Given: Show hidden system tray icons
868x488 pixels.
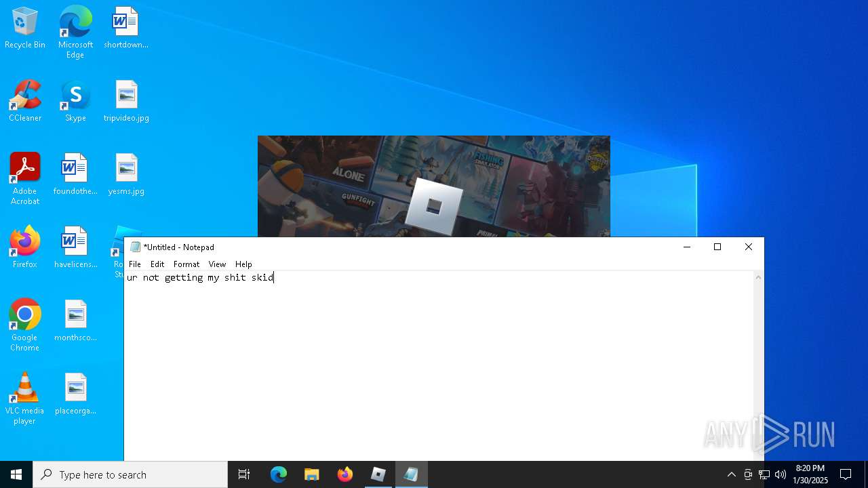Looking at the screenshot, I should tap(732, 474).
